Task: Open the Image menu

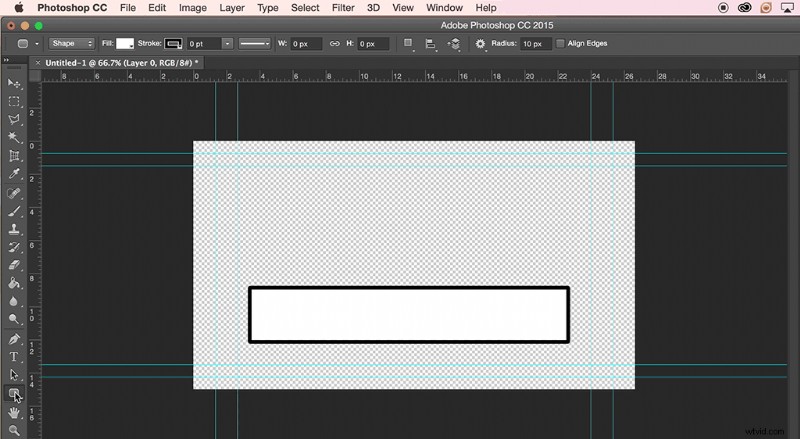Action: click(192, 8)
